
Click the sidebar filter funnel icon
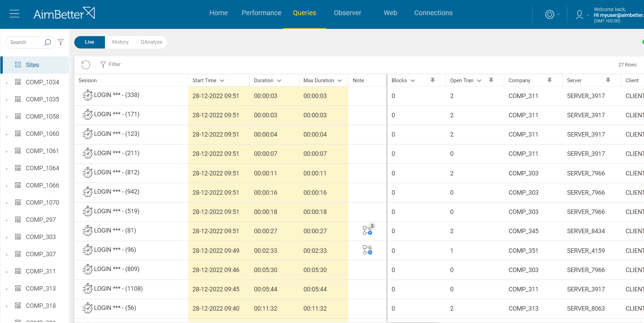coord(61,42)
